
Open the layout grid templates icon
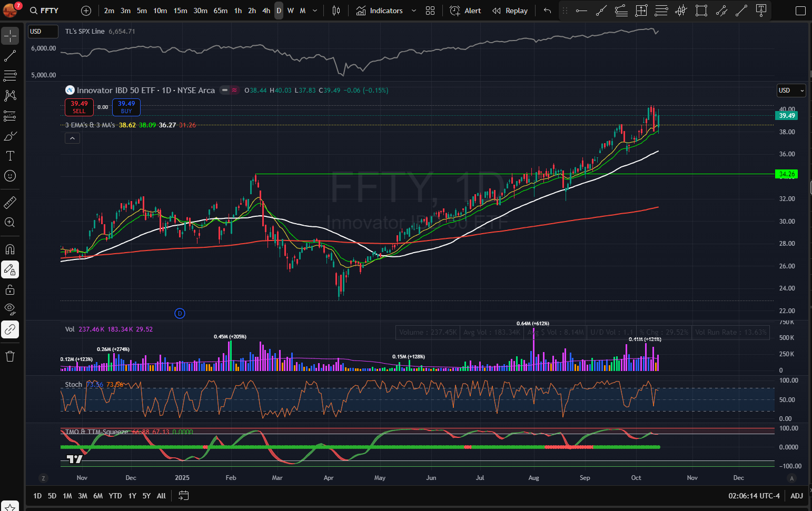430,11
